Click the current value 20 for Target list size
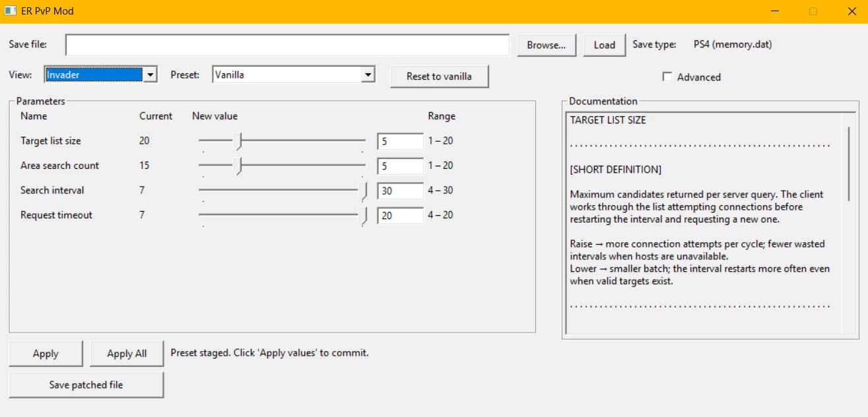868x417 pixels. coord(145,141)
